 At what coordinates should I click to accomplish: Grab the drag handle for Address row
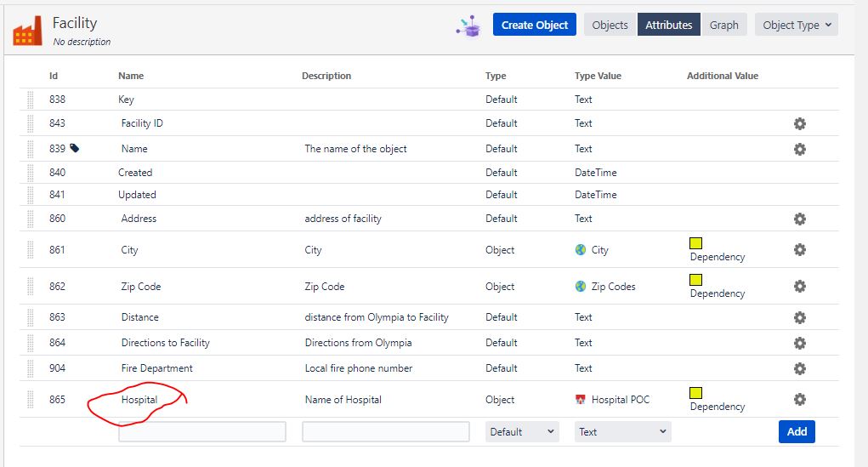click(31, 219)
